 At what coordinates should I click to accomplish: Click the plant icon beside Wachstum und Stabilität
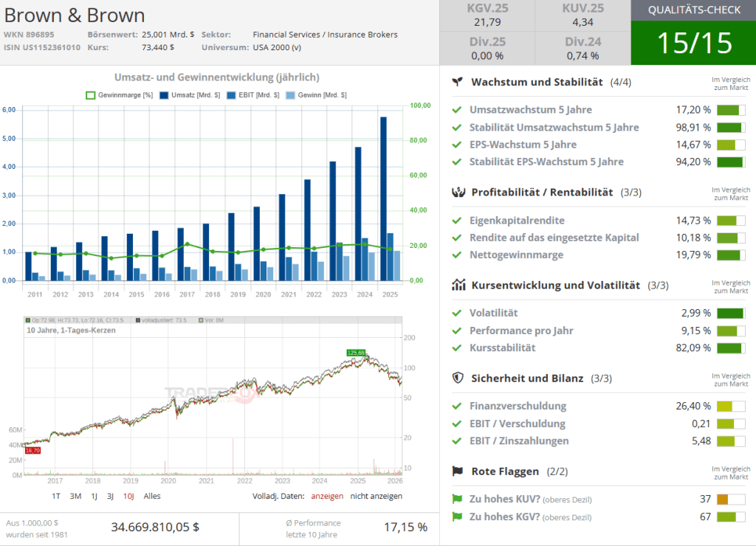[458, 82]
